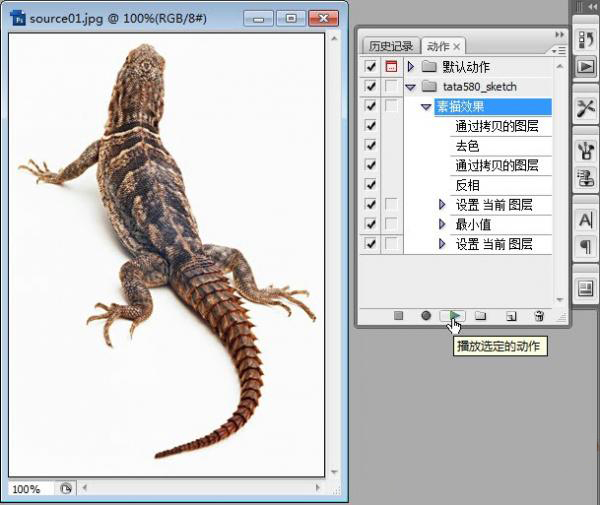
Task: Click document vertical scrollbar down arrow
Action: [x=334, y=472]
